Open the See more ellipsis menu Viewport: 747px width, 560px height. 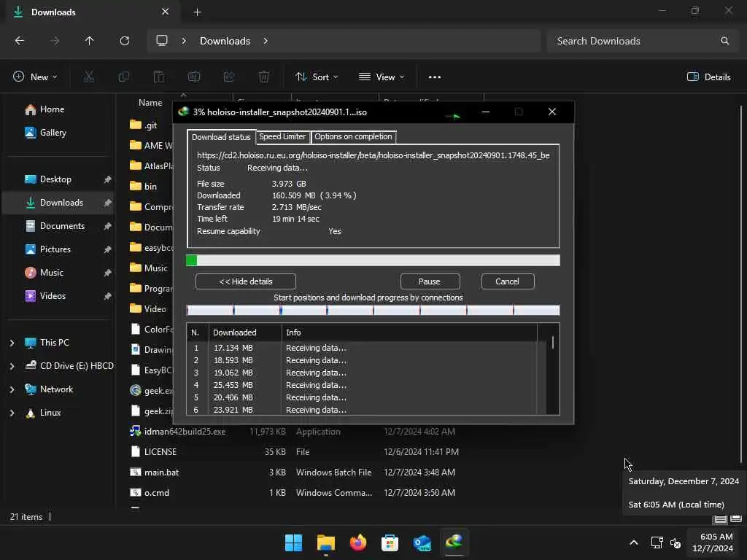[435, 77]
